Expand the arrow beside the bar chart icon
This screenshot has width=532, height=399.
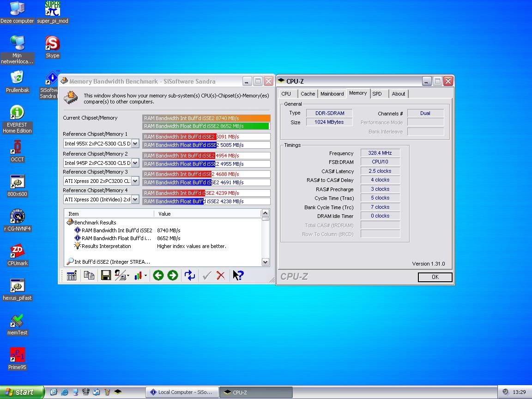tap(145, 276)
